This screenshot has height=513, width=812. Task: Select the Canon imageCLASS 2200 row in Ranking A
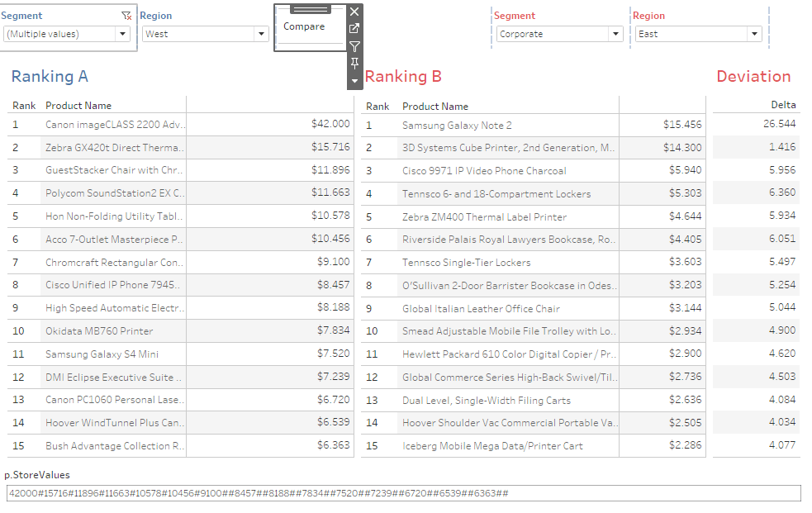[115, 125]
